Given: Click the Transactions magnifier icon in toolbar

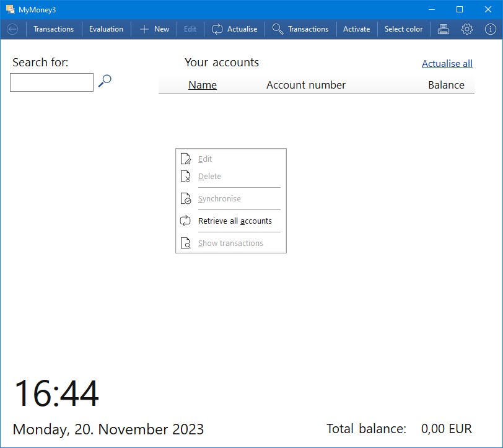Looking at the screenshot, I should [276, 29].
